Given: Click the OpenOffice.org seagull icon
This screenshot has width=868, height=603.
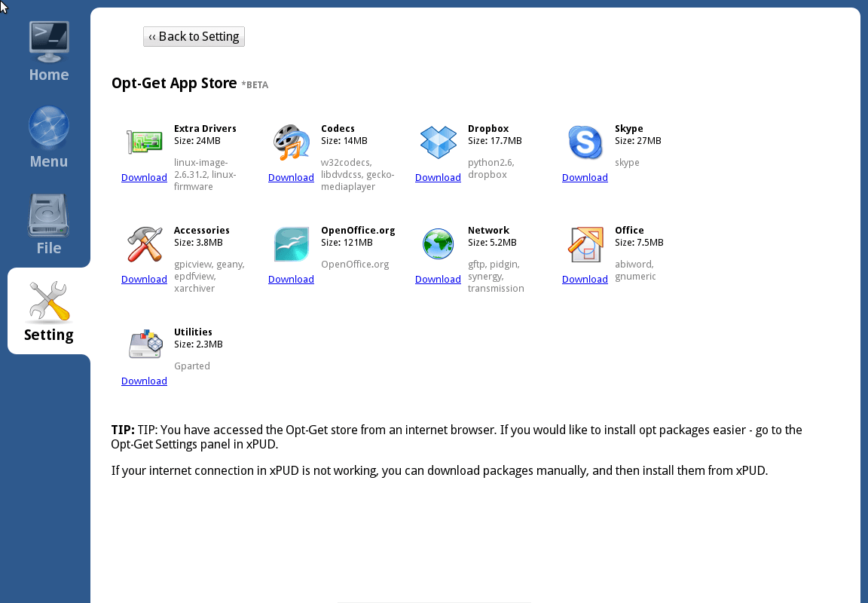Looking at the screenshot, I should pyautogui.click(x=291, y=244).
